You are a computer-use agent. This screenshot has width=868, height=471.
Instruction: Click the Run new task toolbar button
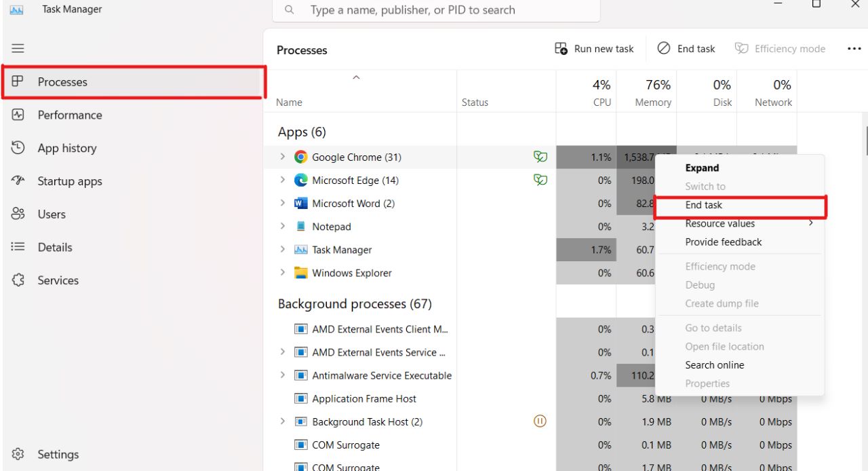point(594,49)
